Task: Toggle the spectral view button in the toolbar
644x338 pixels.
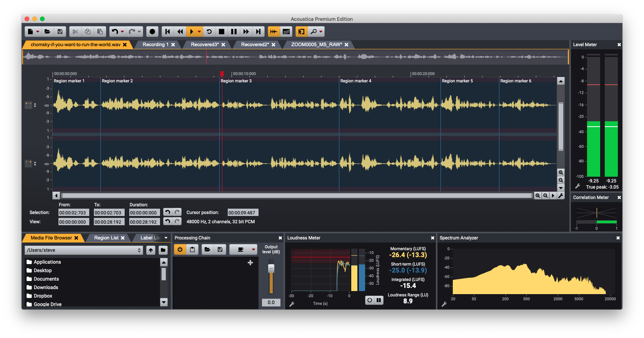Action: coord(286,32)
